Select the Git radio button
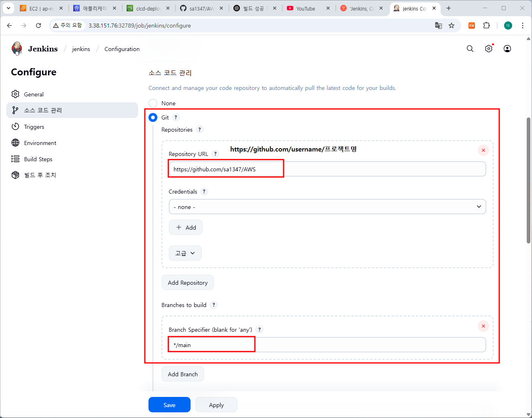 click(x=153, y=117)
